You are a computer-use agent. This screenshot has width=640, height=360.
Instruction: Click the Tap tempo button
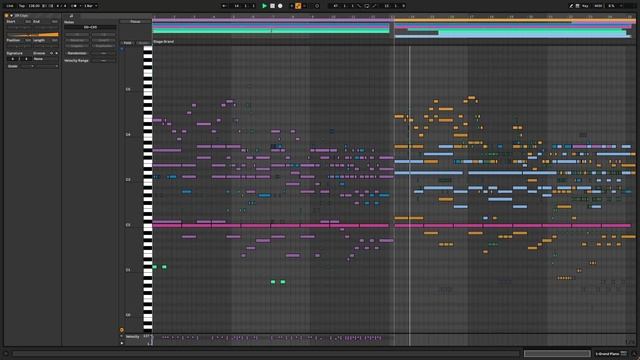22,6
